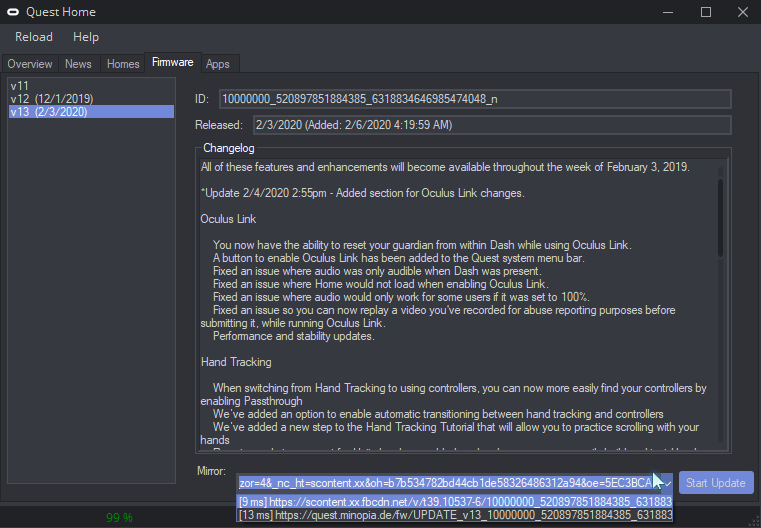
Task: Click the Oculus logo icon in title bar
Action: click(x=13, y=12)
